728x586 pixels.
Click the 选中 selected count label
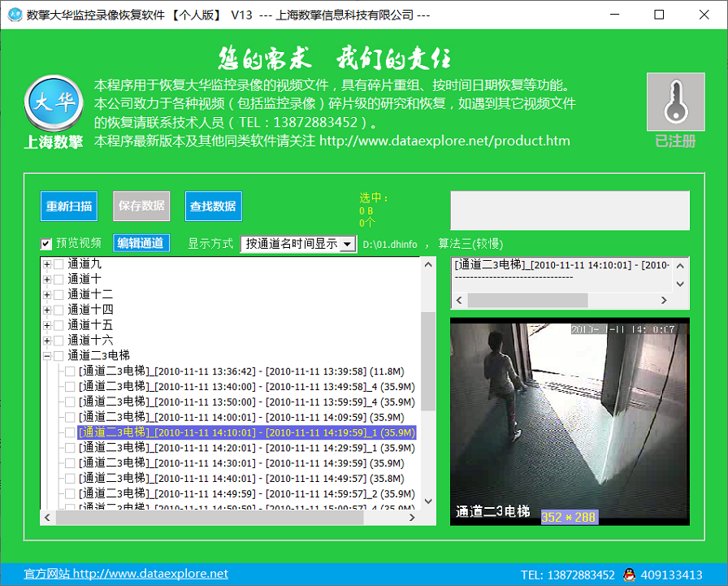[374, 198]
